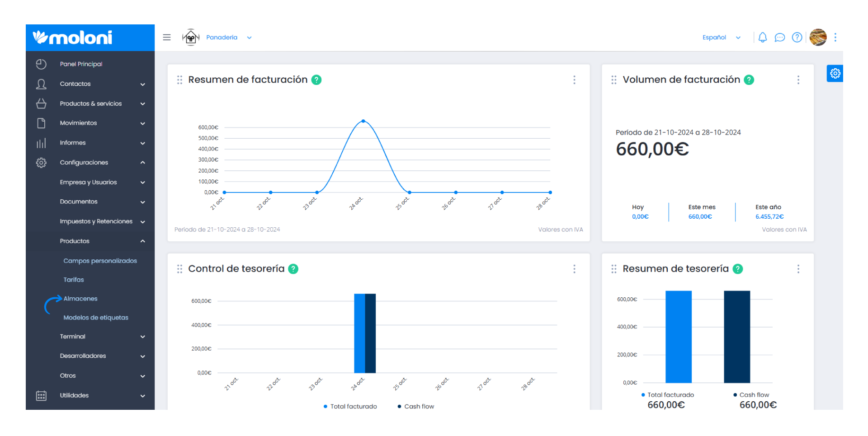The image size is (868, 436).
Task: Open Tarifas submenu item
Action: (74, 280)
